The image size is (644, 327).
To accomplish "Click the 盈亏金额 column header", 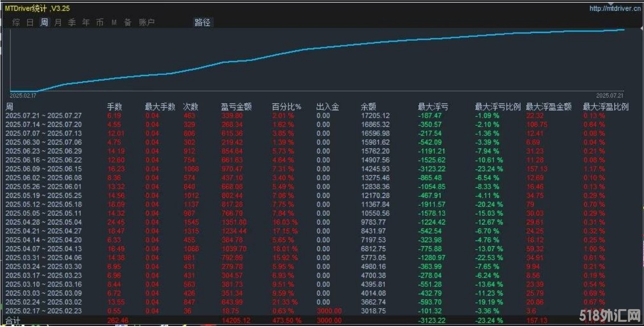I will pos(236,107).
